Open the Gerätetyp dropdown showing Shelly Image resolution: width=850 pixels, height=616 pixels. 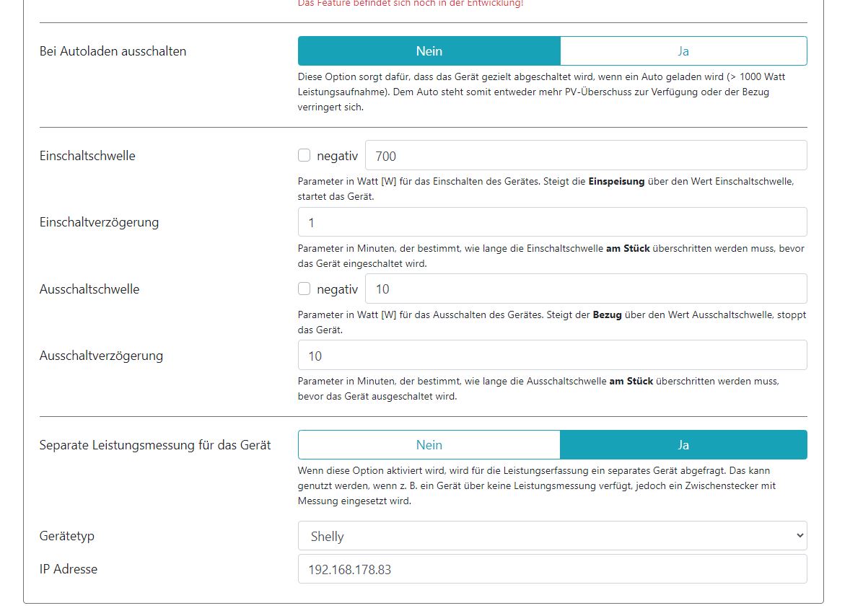pos(552,536)
